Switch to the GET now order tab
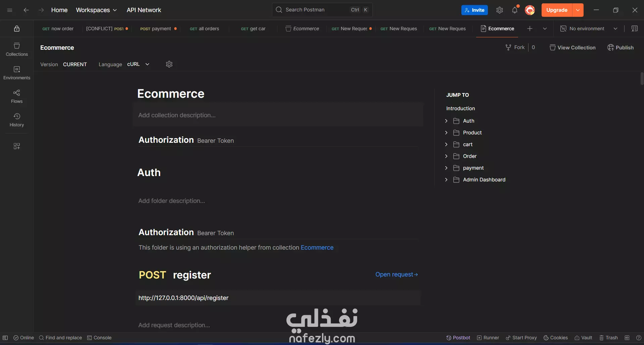 click(x=58, y=29)
